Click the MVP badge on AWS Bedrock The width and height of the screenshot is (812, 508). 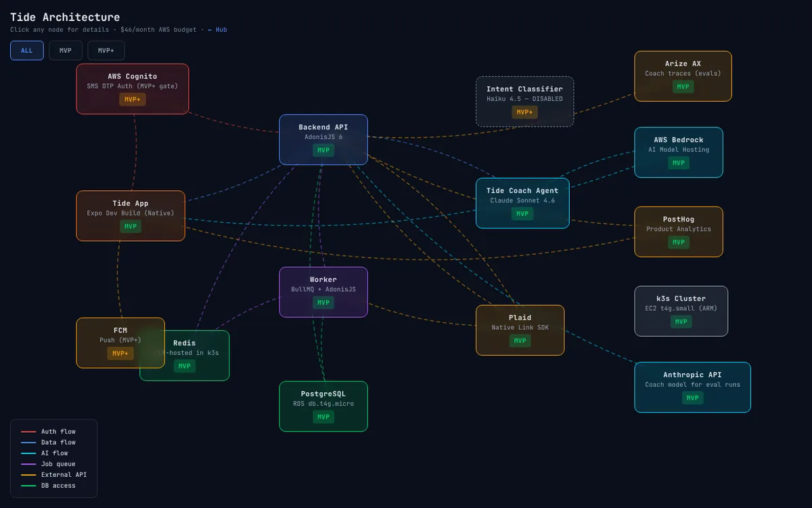[679, 163]
